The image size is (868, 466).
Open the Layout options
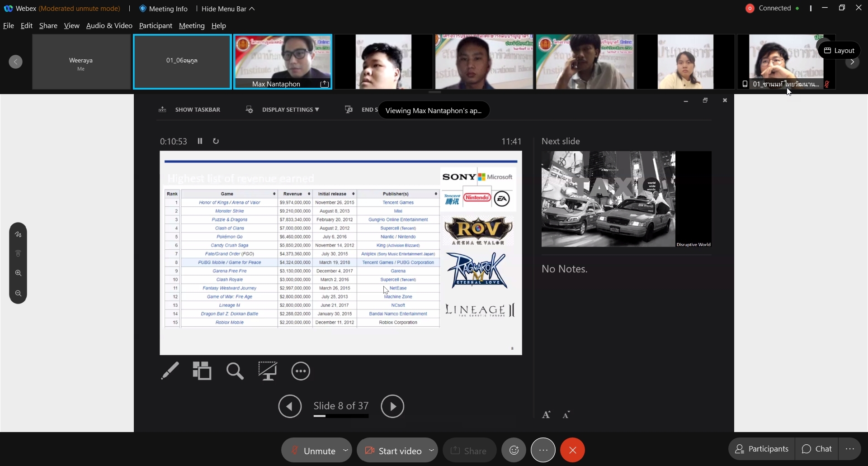[x=840, y=50]
